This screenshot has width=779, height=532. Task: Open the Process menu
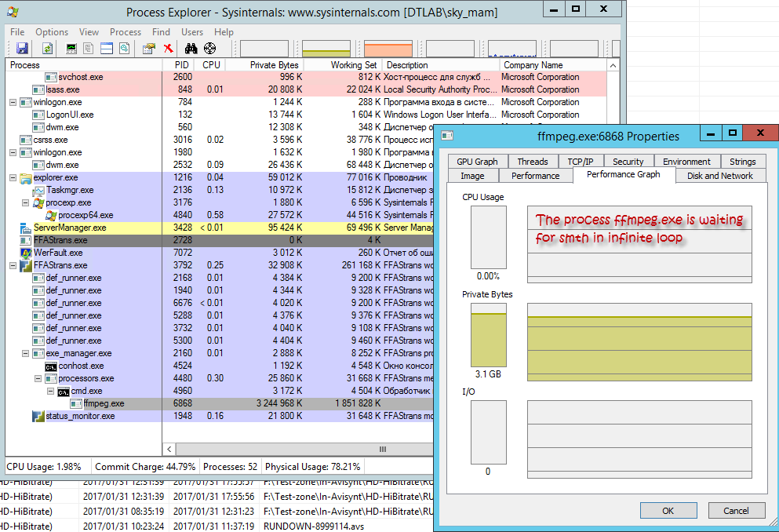(126, 32)
